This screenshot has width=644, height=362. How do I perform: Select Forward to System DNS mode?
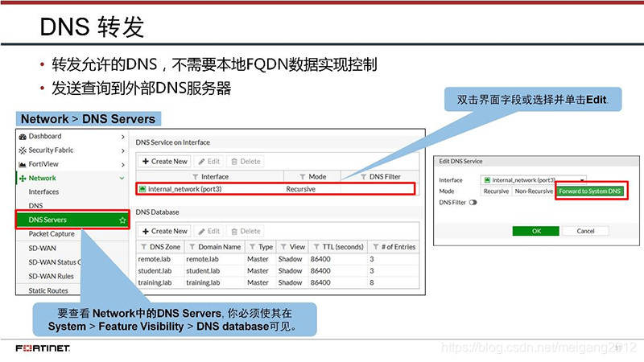(590, 191)
